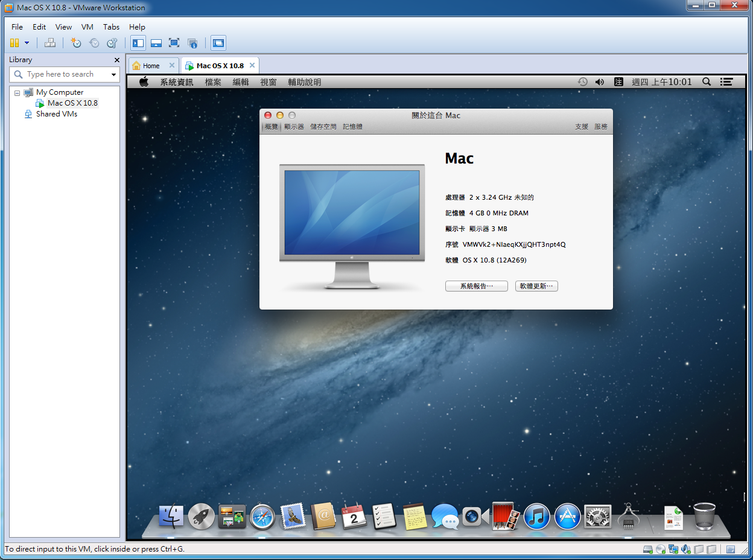Toggle the library sidebar view icon
Image resolution: width=753 pixels, height=560 pixels.
138,43
